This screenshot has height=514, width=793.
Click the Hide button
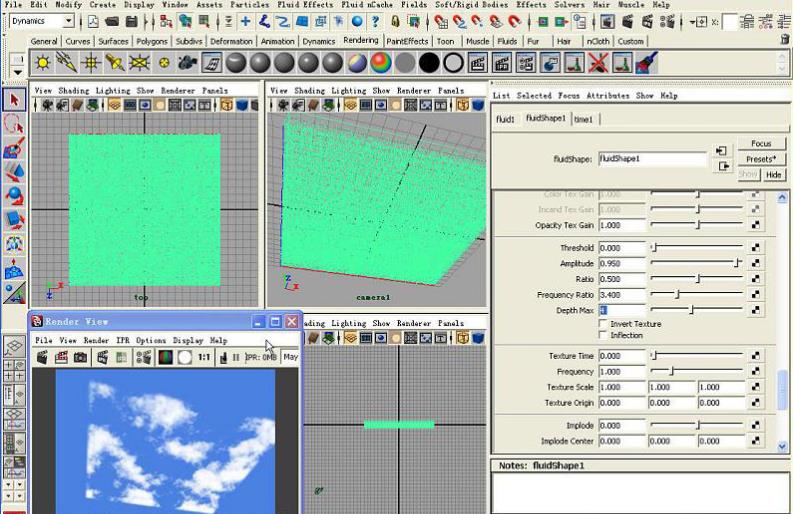(x=773, y=175)
